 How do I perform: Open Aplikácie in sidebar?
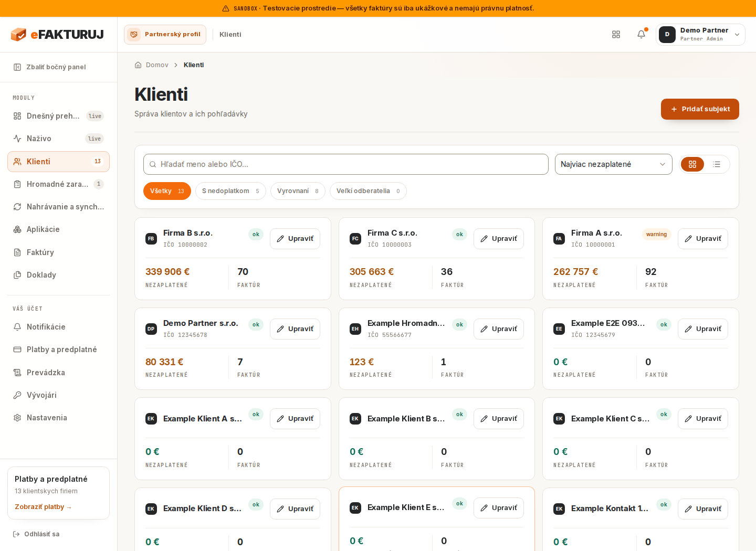click(58, 229)
